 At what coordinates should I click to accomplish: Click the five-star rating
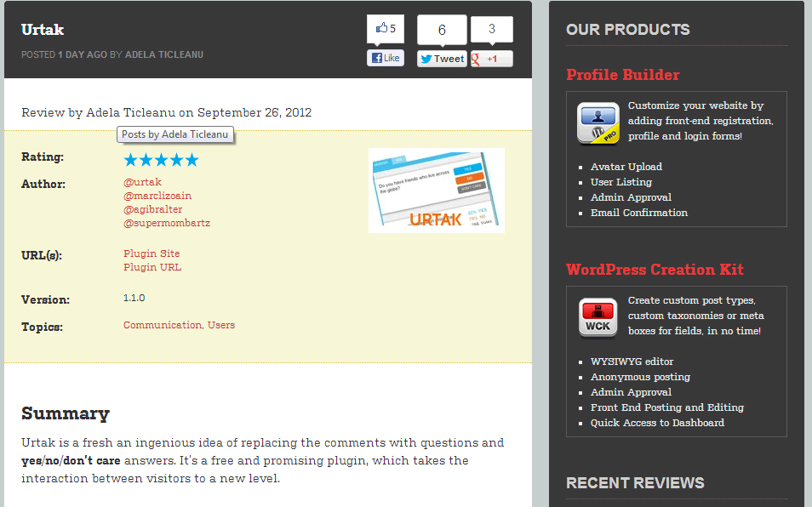pyautogui.click(x=161, y=159)
